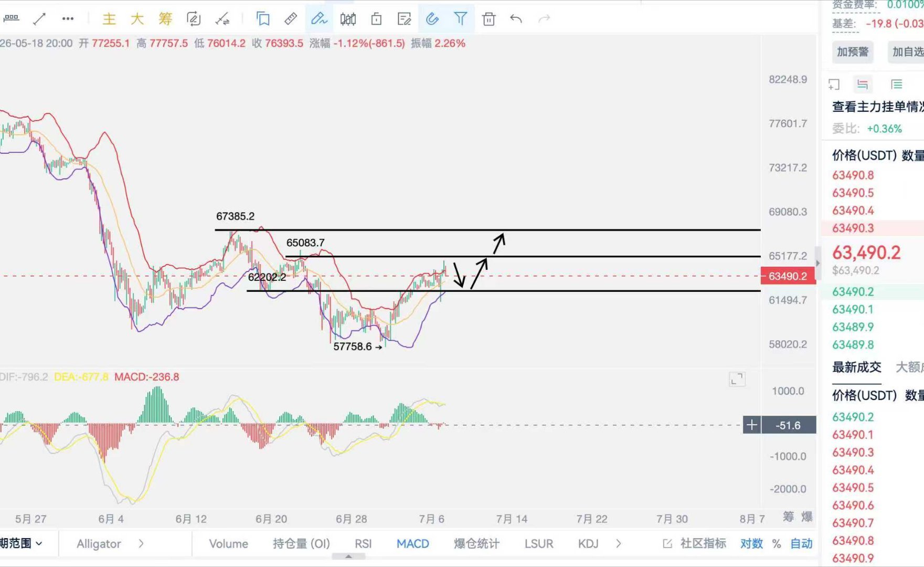924x567 pixels.
Task: Select the price range bracket tool
Action: [x=11, y=18]
